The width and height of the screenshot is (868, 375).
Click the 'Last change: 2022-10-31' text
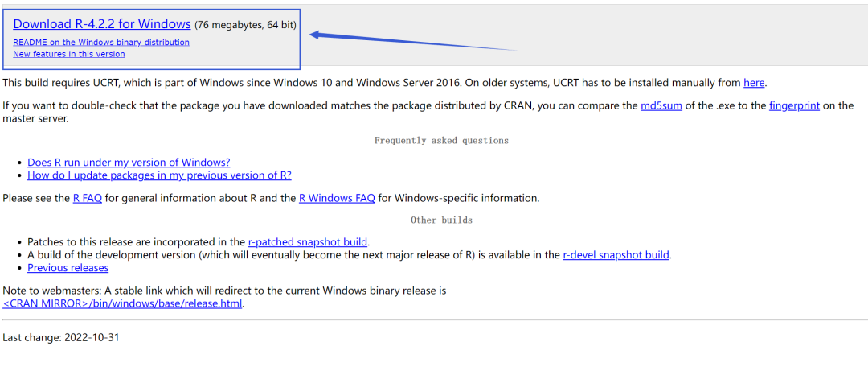[x=61, y=337]
